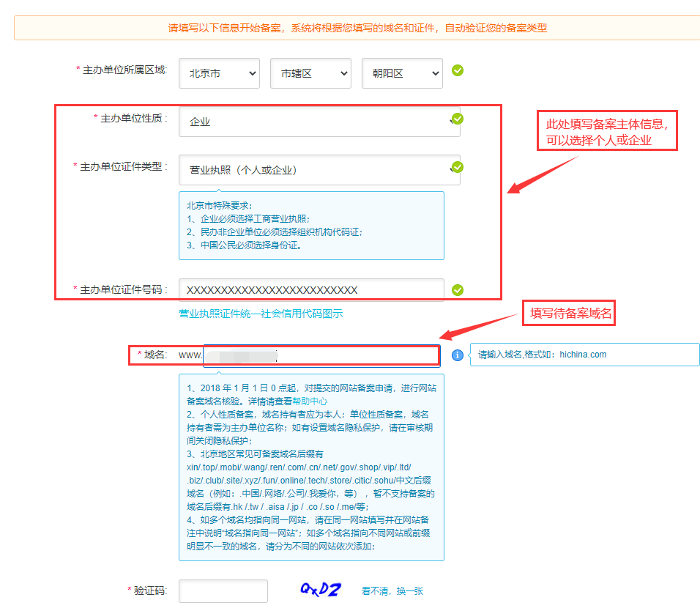
Task: Click the www. prefix text in domain row
Action: 190,355
